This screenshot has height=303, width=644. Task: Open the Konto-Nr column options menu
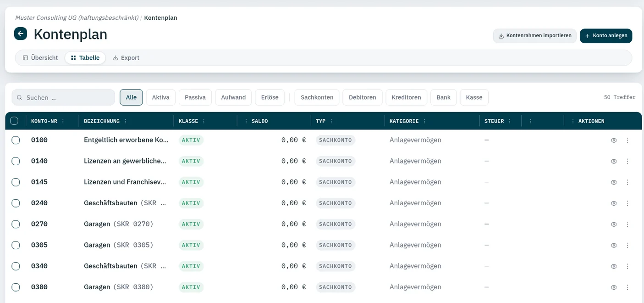(x=63, y=121)
